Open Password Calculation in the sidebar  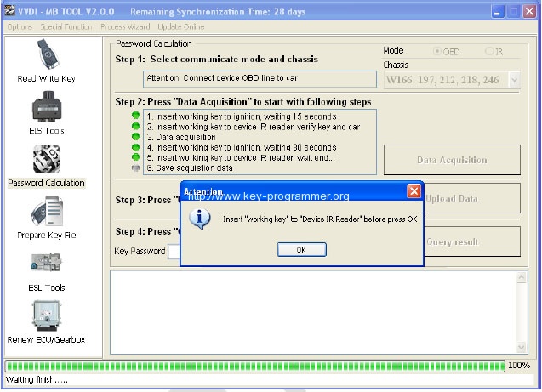click(x=46, y=162)
